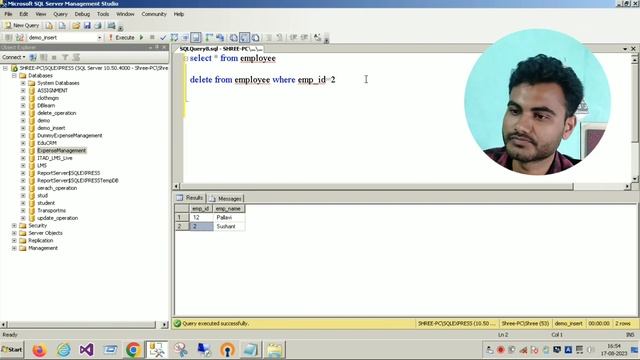Open the Connect dropdown in Object Explorer
Image resolution: width=640 pixels, height=360 pixels.
click(x=13, y=57)
